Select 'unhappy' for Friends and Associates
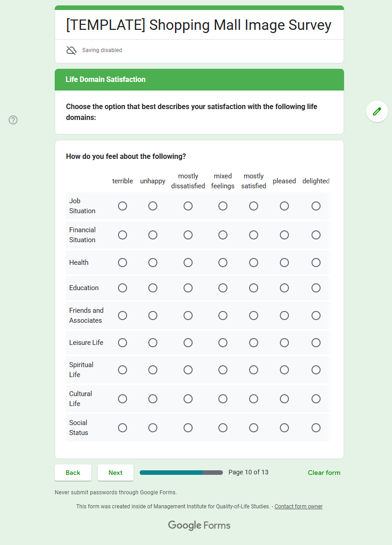Viewport: 392px width, 545px height. (153, 316)
